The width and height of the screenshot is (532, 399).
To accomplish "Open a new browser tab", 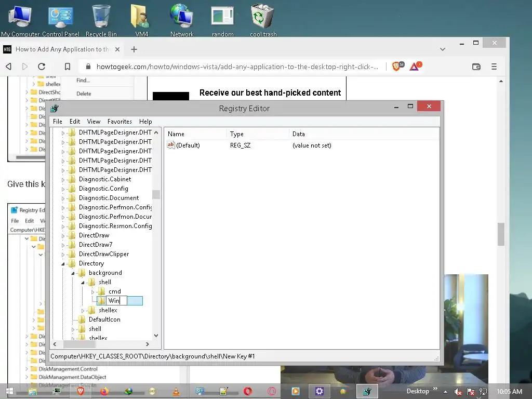I will (x=134, y=49).
